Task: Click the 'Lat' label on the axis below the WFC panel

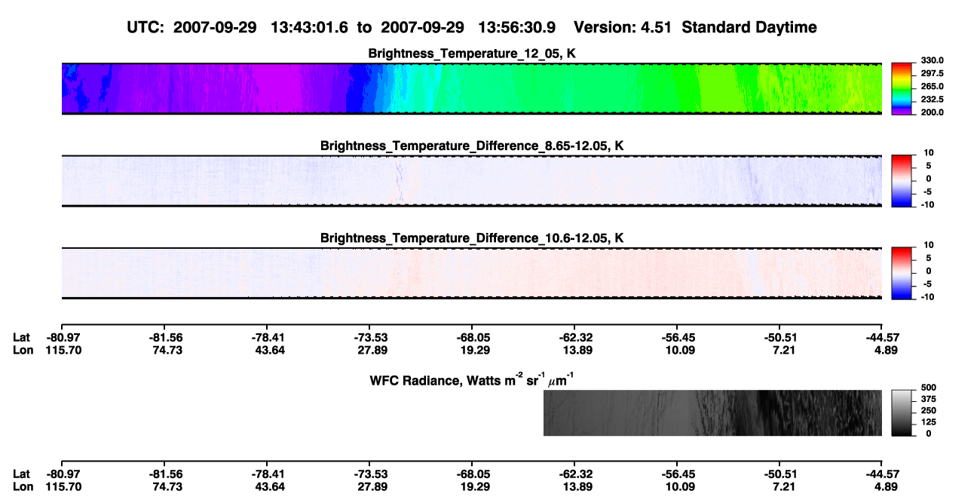Action: (x=21, y=474)
